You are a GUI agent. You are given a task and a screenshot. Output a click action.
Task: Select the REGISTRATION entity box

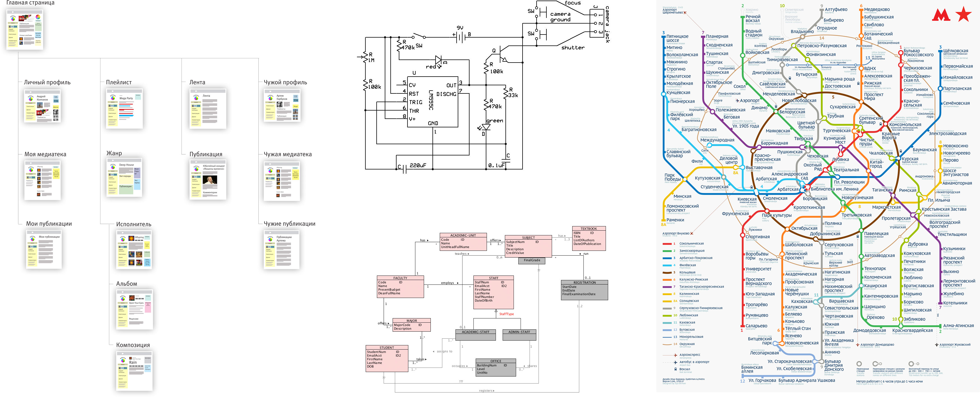click(x=584, y=290)
